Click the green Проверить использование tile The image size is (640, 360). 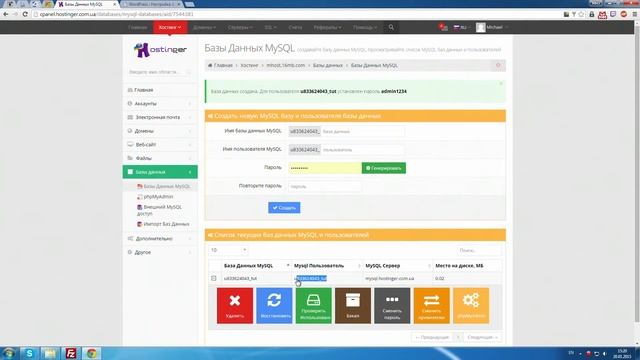point(313,306)
